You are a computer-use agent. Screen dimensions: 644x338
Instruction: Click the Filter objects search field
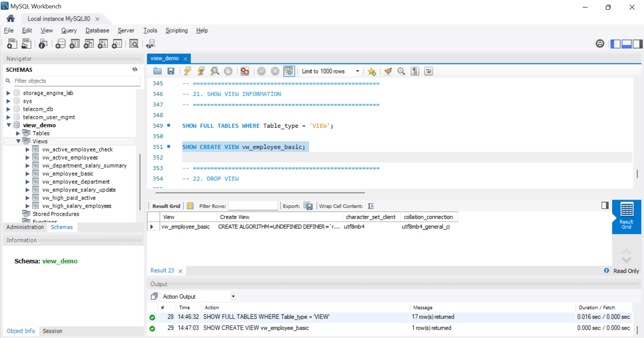77,81
